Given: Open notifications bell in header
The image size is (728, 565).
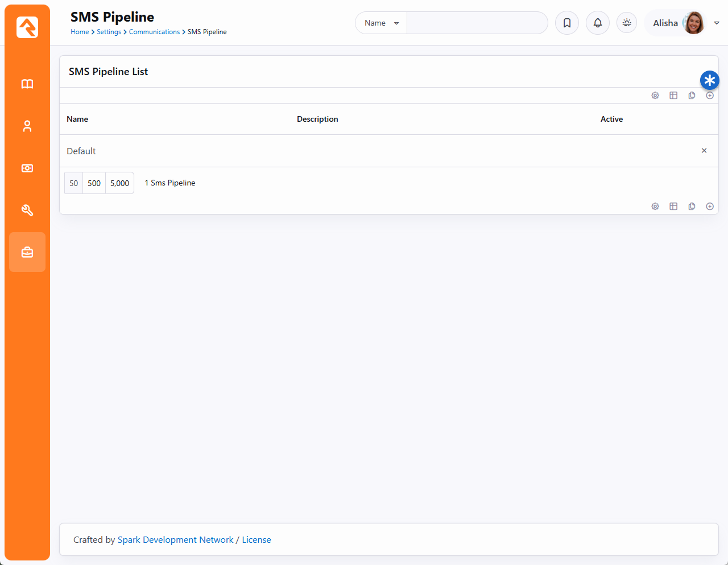Looking at the screenshot, I should (598, 23).
